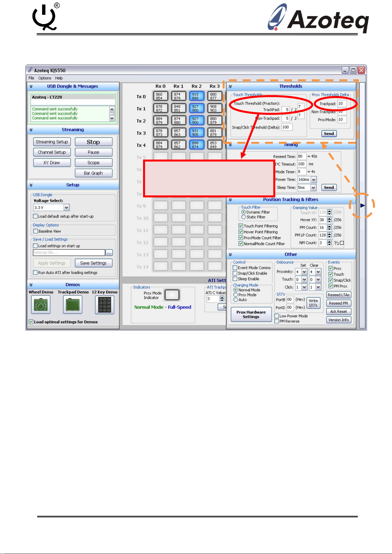Enable Low Power Mode checkbox
Image resolution: width=392 pixels, height=554 pixels.
click(x=277, y=316)
